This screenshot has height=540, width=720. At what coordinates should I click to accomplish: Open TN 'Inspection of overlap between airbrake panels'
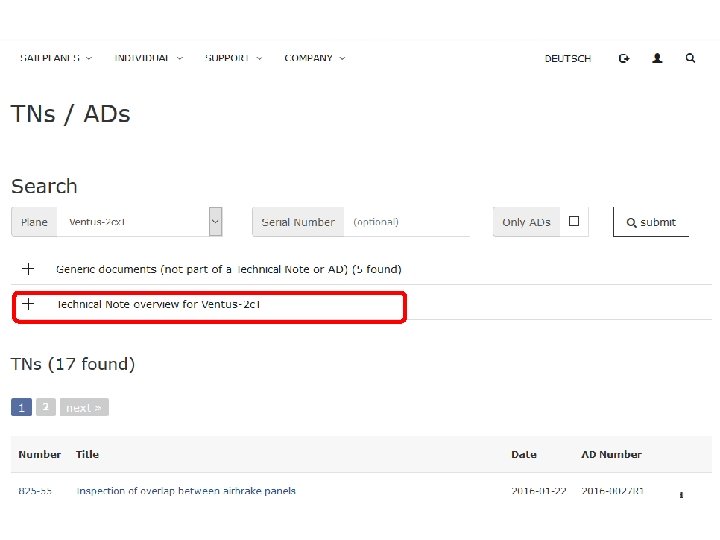186,491
